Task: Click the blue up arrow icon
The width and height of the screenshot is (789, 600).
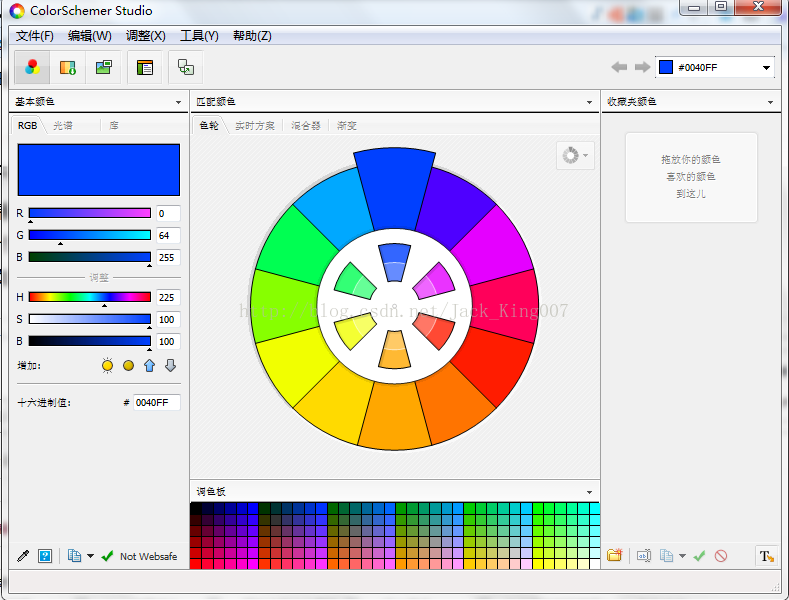Action: tap(149, 365)
